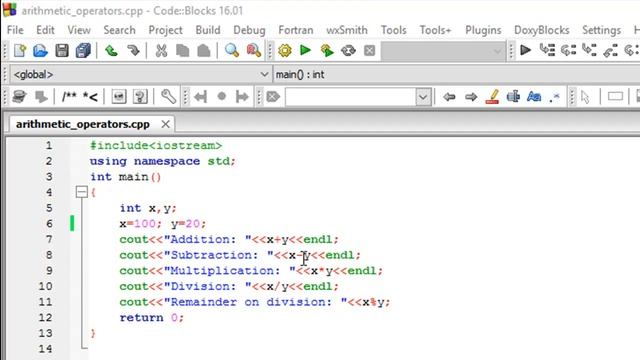Viewport: 640px width, 360px height.
Task: Close the arithmetic_operators.cpp tab
Action: tap(165, 124)
